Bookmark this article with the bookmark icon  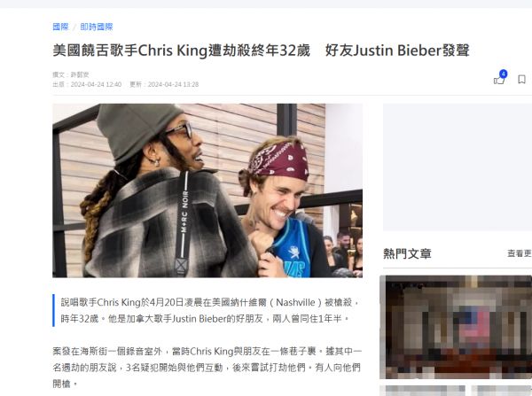tap(521, 80)
